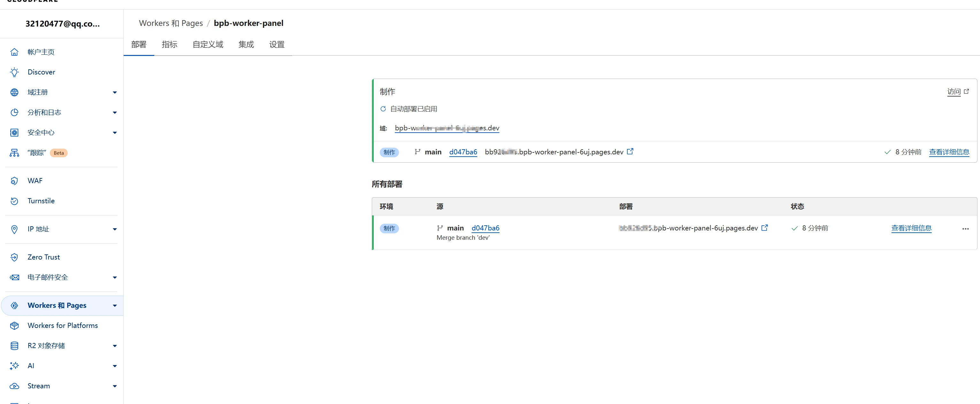Image resolution: width=980 pixels, height=404 pixels.
Task: Click the 分析和日志 pie chart icon
Action: (14, 112)
